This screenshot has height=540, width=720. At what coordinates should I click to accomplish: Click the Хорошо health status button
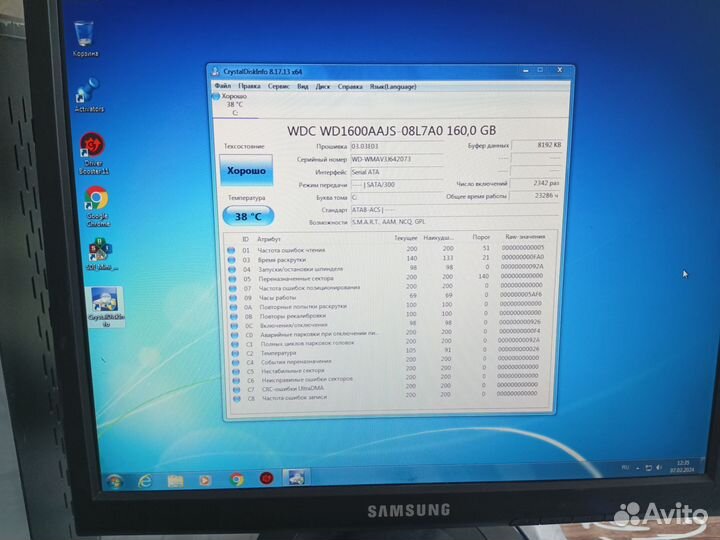pos(244,172)
